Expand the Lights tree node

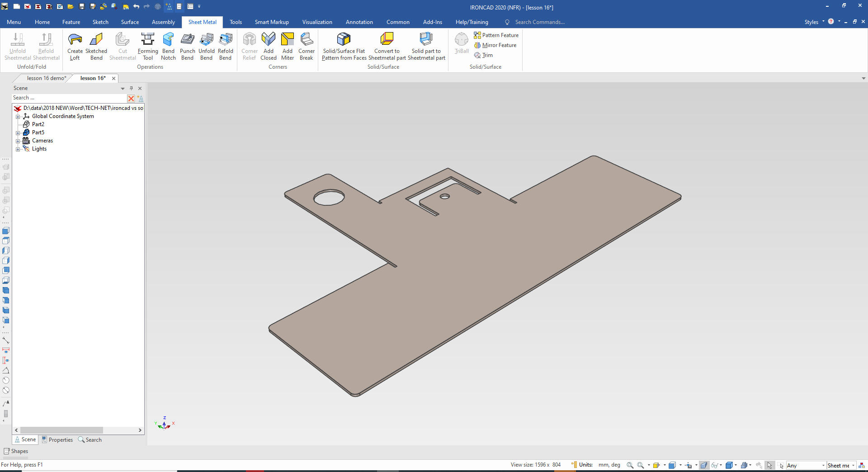[x=18, y=149]
